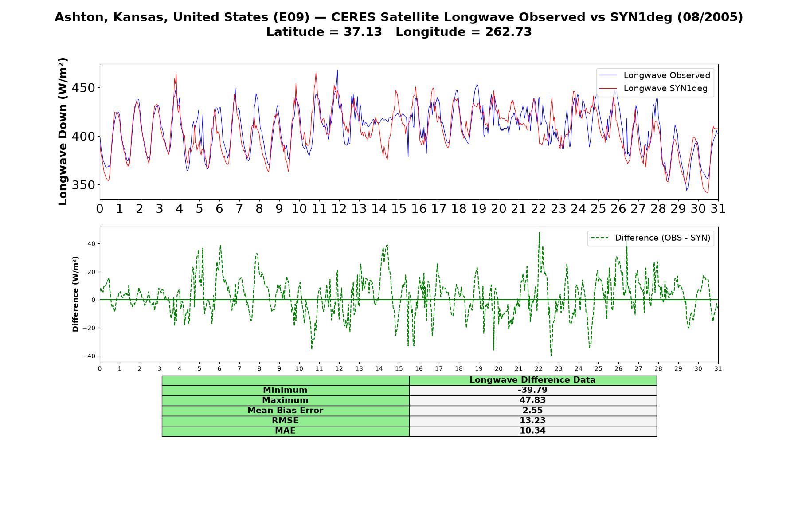This screenshot has height=532, width=798.
Task: Click the Latitude and Longitude subtitle text
Action: click(x=399, y=32)
